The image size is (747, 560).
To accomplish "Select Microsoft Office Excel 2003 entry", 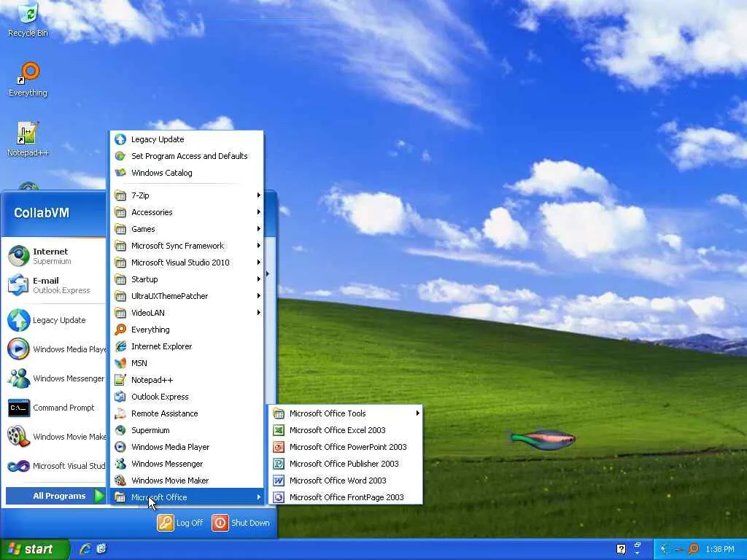I will pos(346,430).
